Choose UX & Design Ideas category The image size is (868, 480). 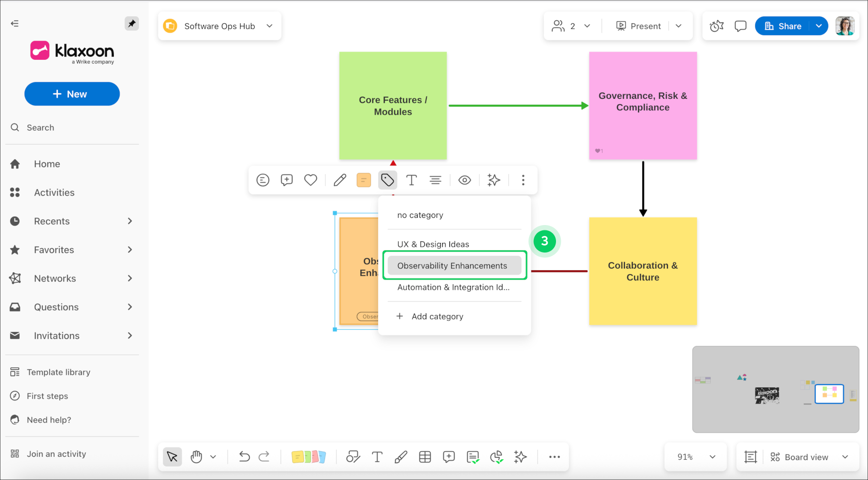click(x=433, y=244)
